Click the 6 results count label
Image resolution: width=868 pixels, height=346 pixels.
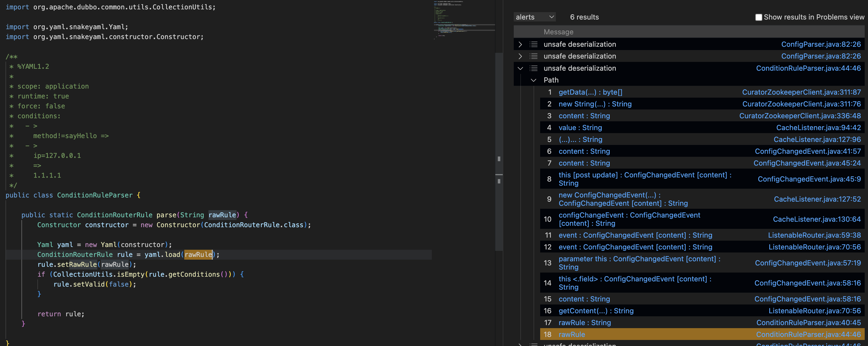pos(584,17)
